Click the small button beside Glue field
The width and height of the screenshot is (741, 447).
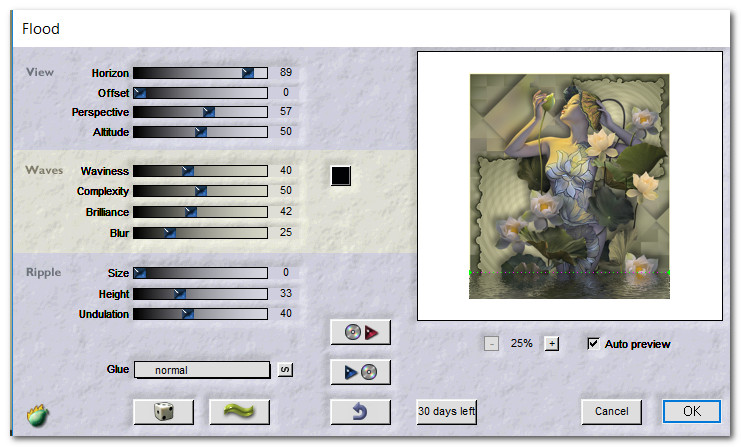click(x=285, y=370)
